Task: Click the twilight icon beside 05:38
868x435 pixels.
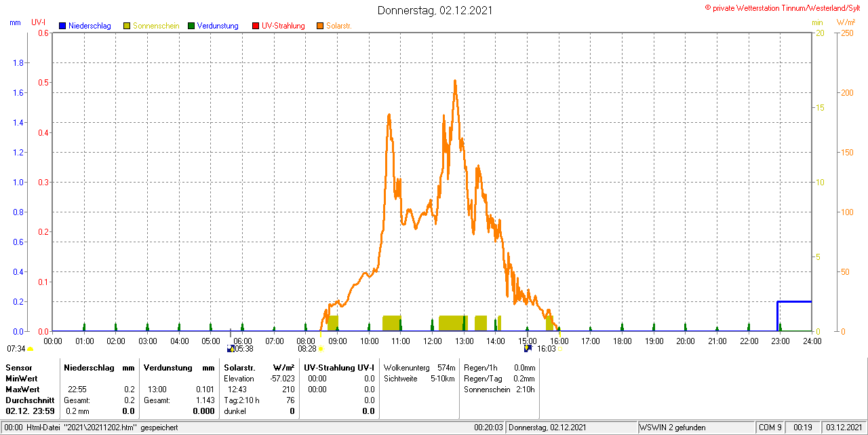Action: (231, 348)
